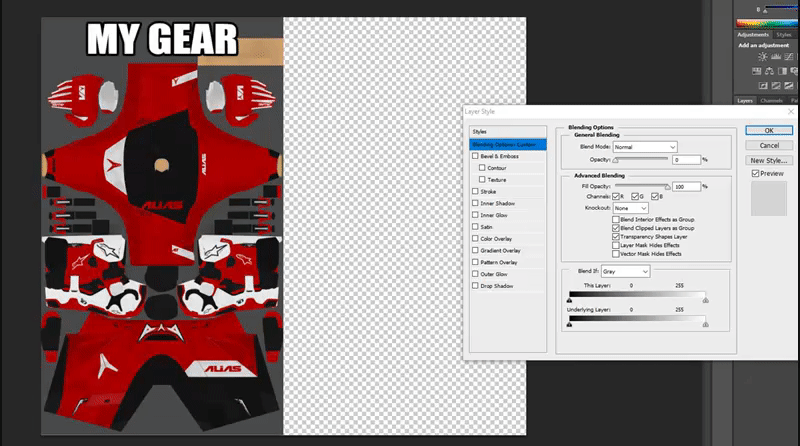Screen dimensions: 800x446
Task: Add a Color Balance adjustment
Action: tap(769, 71)
